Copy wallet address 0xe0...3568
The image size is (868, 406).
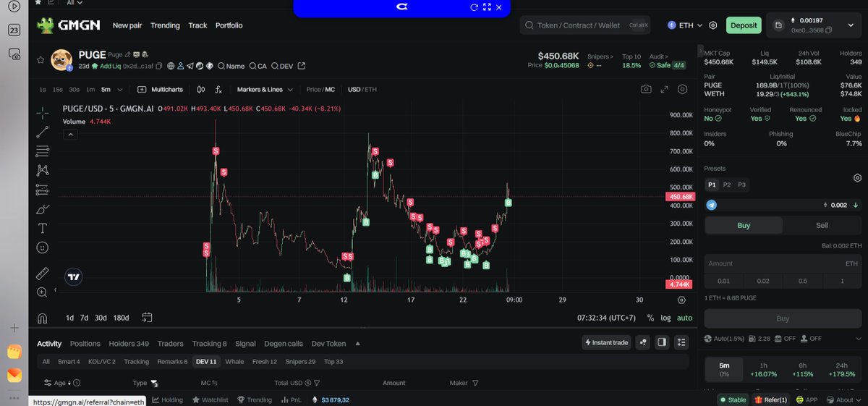tap(830, 30)
